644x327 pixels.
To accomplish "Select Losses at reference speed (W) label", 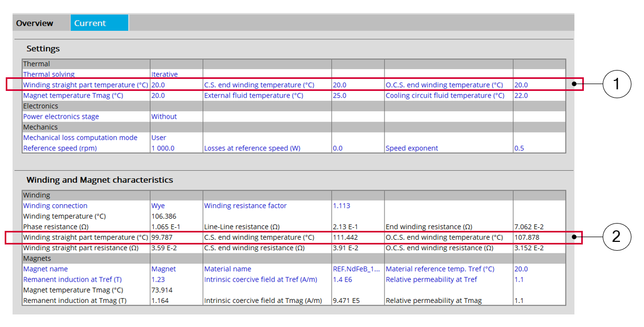I will [252, 148].
